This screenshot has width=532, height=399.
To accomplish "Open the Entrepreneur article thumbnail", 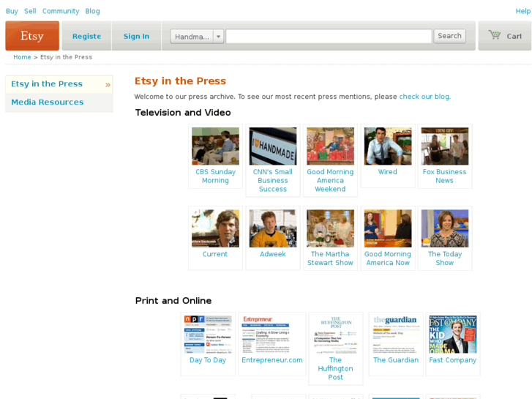I will [x=266, y=335].
